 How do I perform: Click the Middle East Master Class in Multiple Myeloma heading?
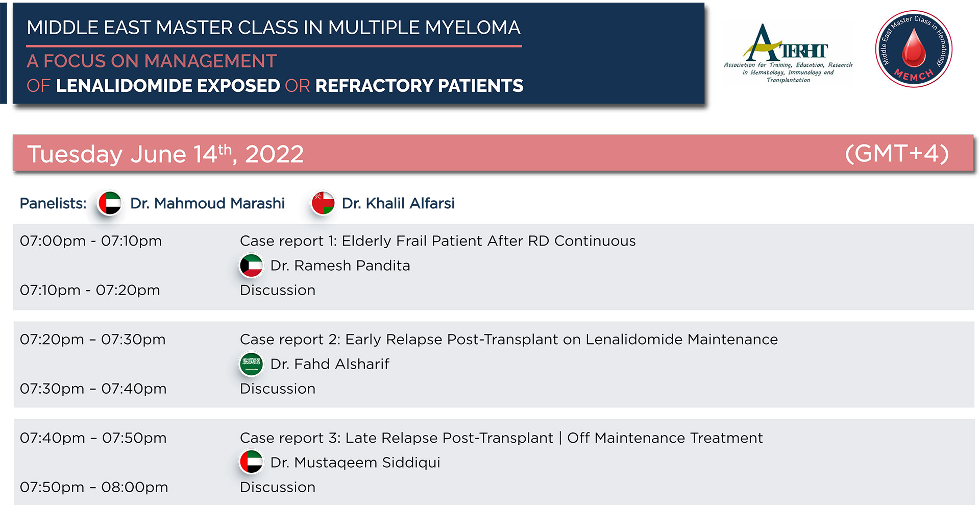coord(274,28)
